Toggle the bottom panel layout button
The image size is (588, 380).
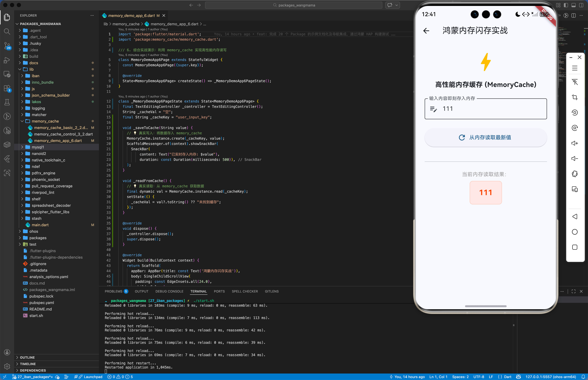coord(573,5)
